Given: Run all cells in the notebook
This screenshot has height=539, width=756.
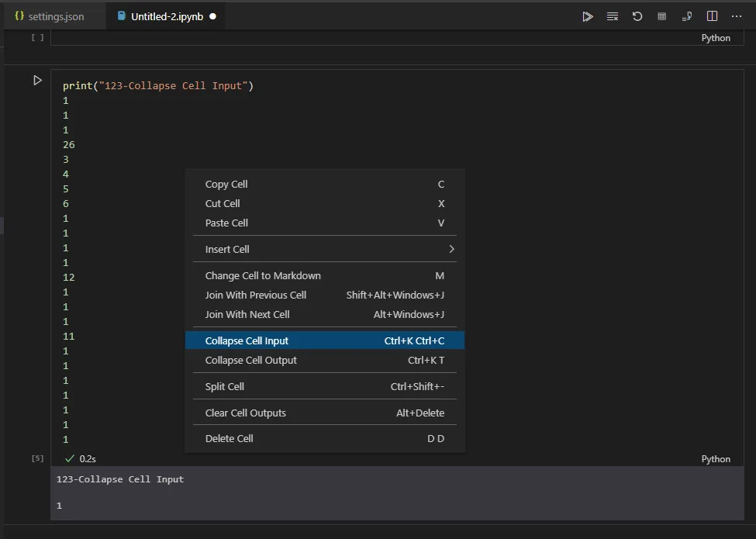Looking at the screenshot, I should click(588, 16).
